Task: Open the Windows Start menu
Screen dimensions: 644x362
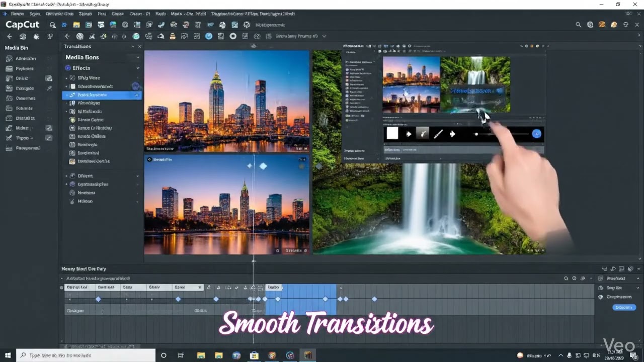Action: pyautogui.click(x=8, y=355)
